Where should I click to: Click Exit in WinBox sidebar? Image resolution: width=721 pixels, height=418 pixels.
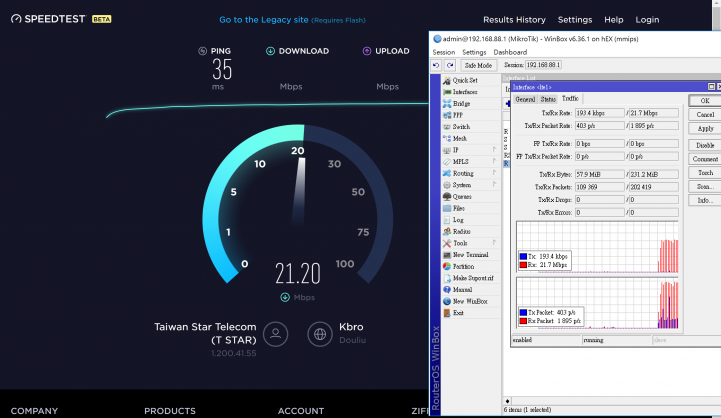pyautogui.click(x=453, y=313)
